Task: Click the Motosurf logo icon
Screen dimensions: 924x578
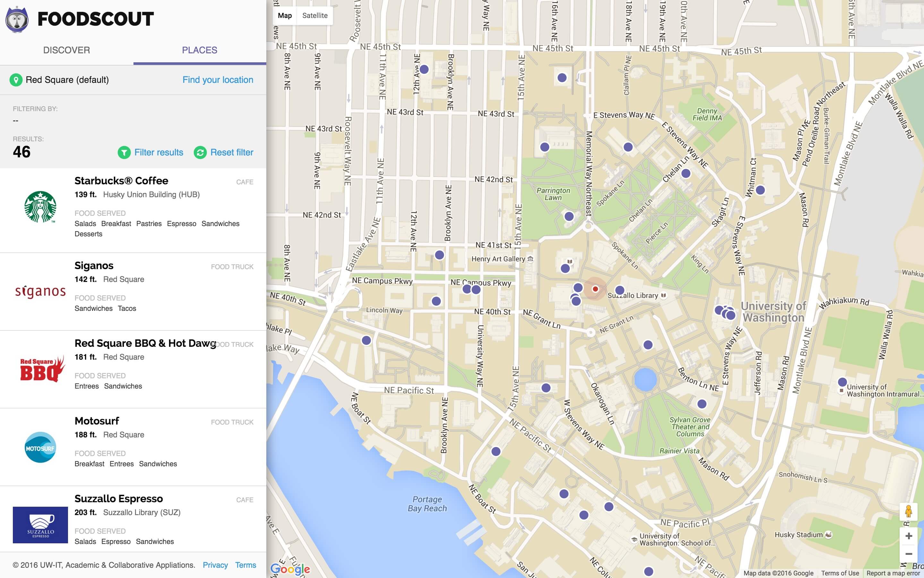Action: [x=40, y=447]
